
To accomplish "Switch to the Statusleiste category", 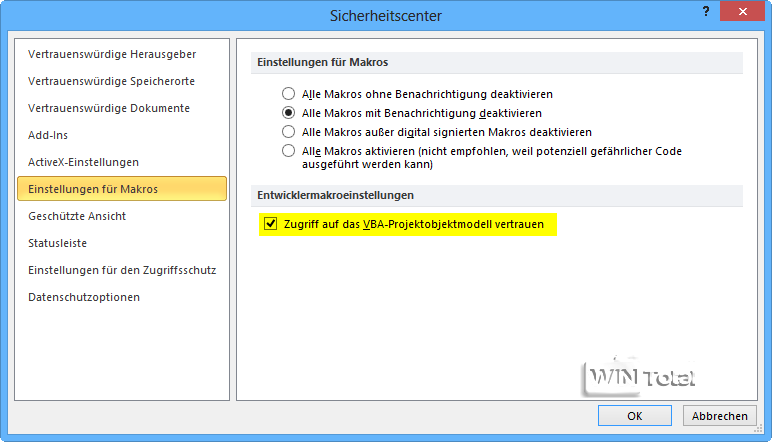I will [x=57, y=243].
